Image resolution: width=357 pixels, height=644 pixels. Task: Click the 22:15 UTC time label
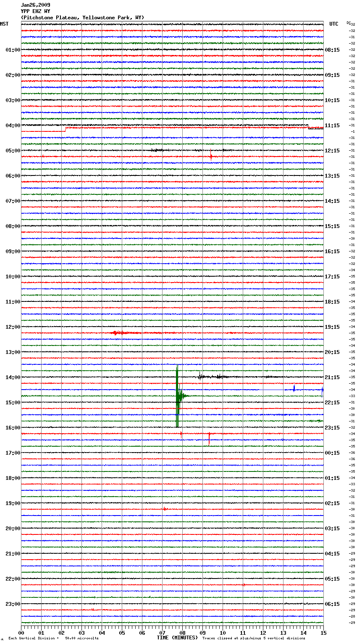(x=332, y=403)
